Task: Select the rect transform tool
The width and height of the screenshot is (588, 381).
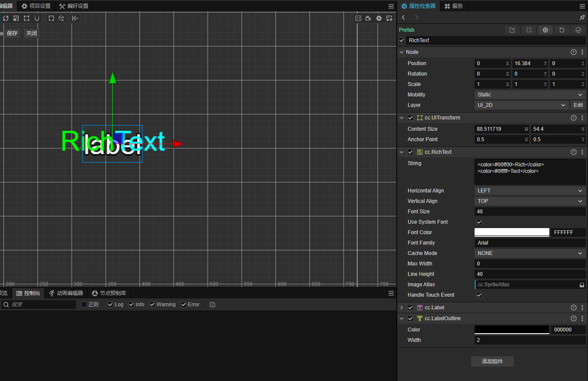Action: (27, 18)
